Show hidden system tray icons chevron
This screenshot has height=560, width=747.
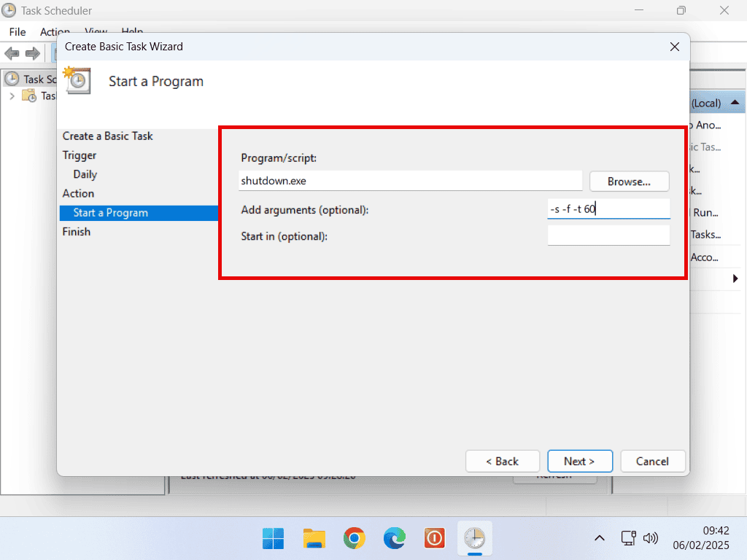click(x=599, y=539)
